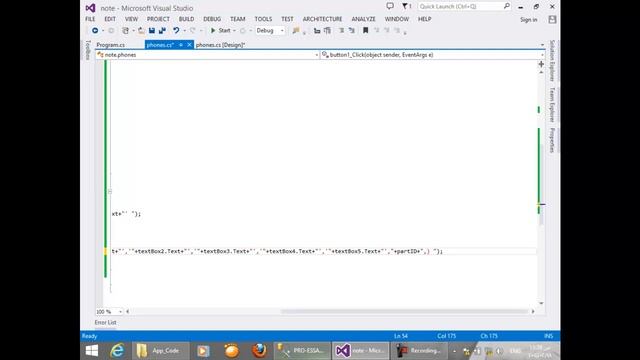Image resolution: width=640 pixels, height=360 pixels.
Task: Open the Navigate Backward history dropdown arrow
Action: 103,31
